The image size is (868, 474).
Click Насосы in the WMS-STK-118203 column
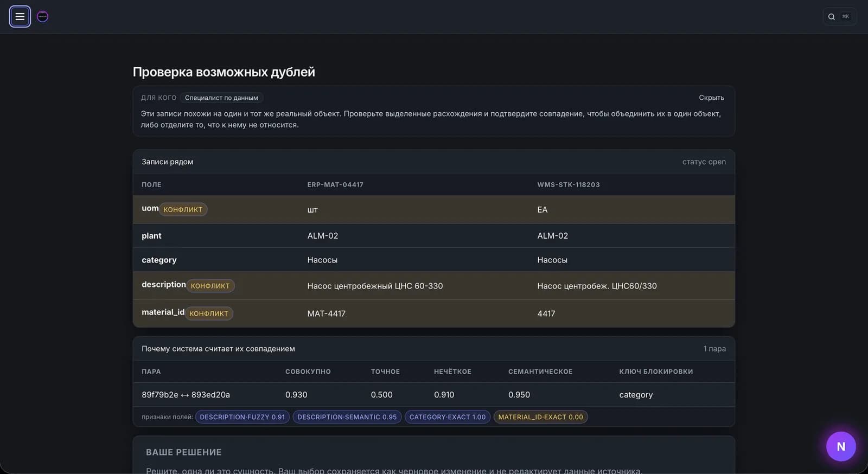click(x=552, y=260)
